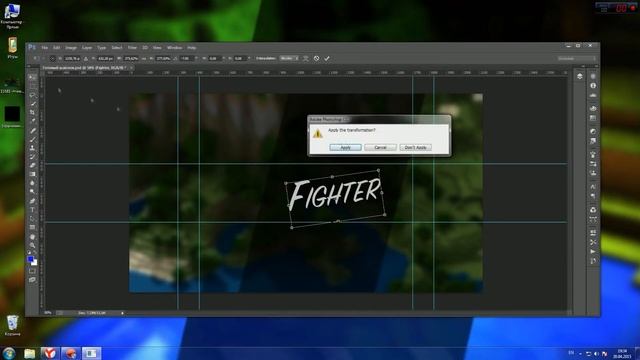Click the rotation angle field
The height and width of the screenshot is (360, 640).
[x=186, y=58]
